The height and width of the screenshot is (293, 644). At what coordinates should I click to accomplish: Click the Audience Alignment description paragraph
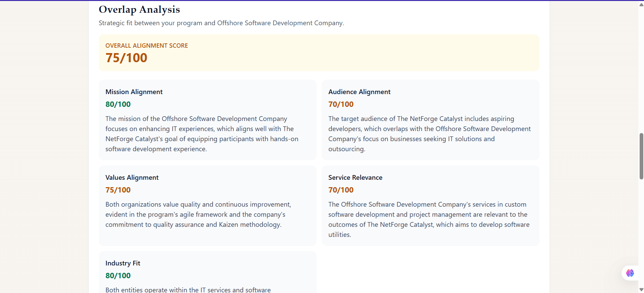point(429,134)
